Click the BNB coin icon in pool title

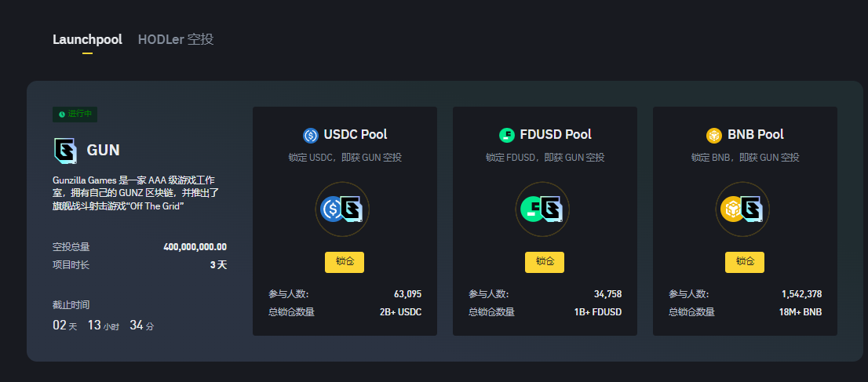point(714,135)
